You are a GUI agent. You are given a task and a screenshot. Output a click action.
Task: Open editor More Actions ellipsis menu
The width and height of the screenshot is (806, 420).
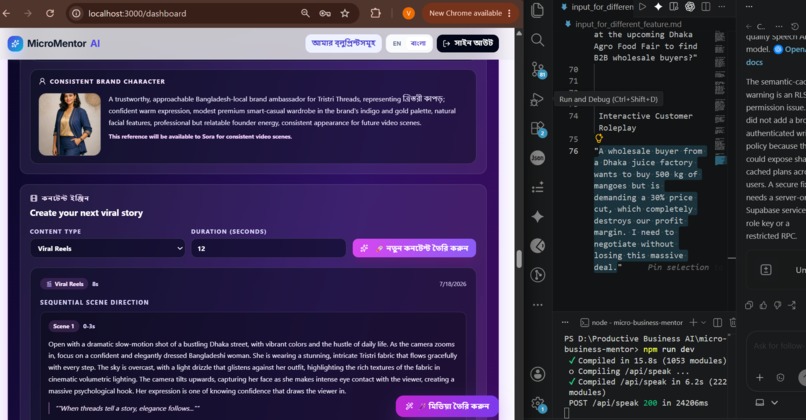[x=722, y=7]
